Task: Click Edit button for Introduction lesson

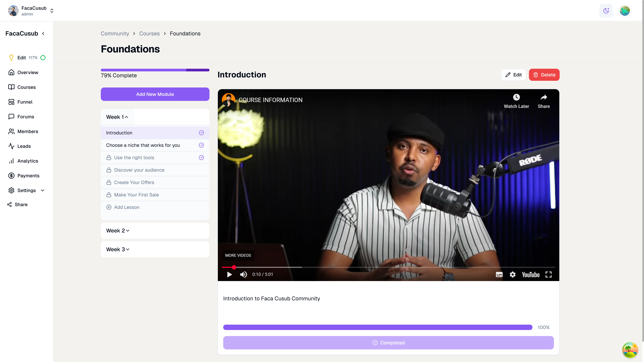Action: [x=514, y=75]
